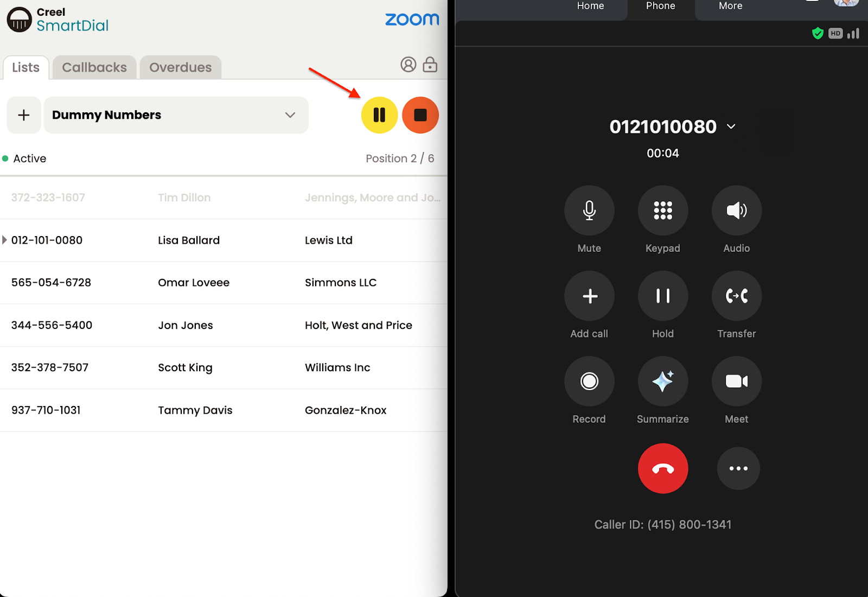Select the 012-101-0080 Lisa Ballard row
868x597 pixels.
point(224,240)
